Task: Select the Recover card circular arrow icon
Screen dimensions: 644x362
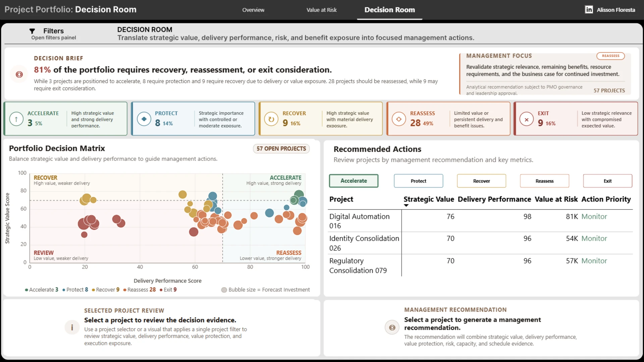Action: coord(271,119)
